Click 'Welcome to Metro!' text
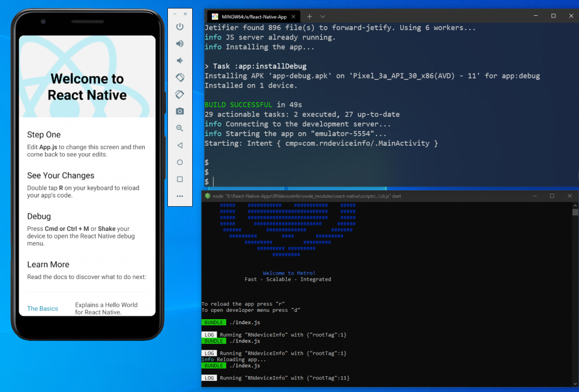The height and width of the screenshot is (392, 579). point(289,273)
